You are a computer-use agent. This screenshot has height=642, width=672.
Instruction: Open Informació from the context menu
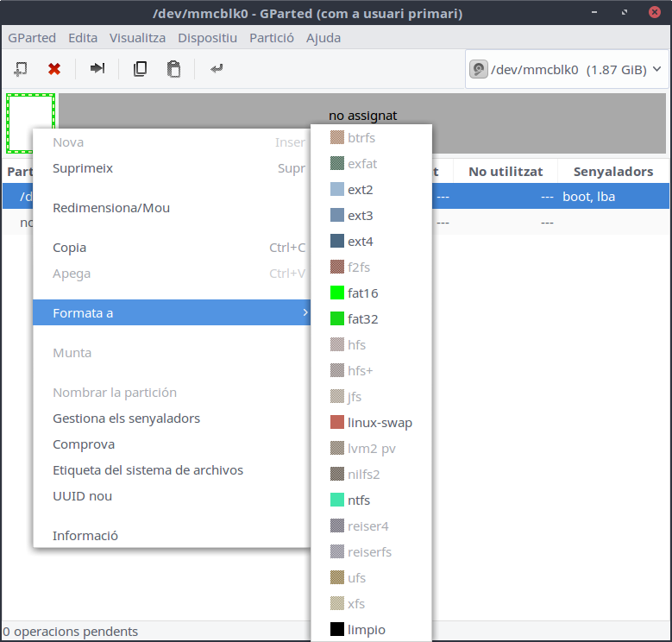[172, 535]
